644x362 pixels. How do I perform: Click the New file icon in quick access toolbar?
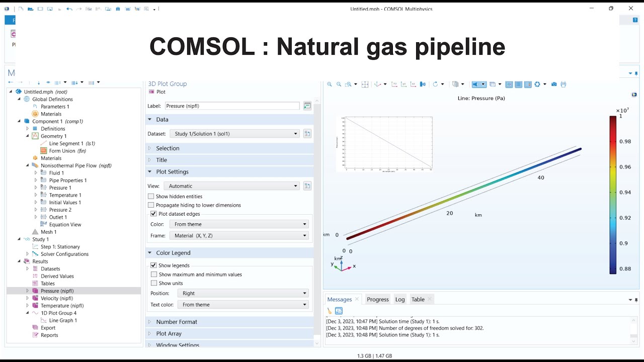[x=21, y=9]
